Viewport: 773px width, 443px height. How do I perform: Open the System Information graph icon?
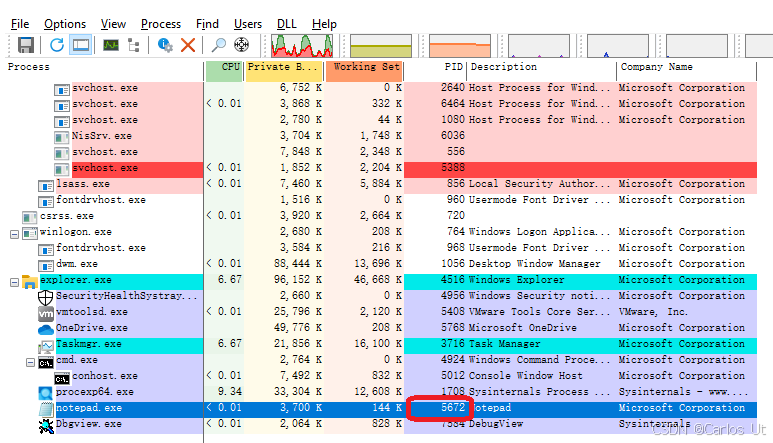pyautogui.click(x=111, y=45)
